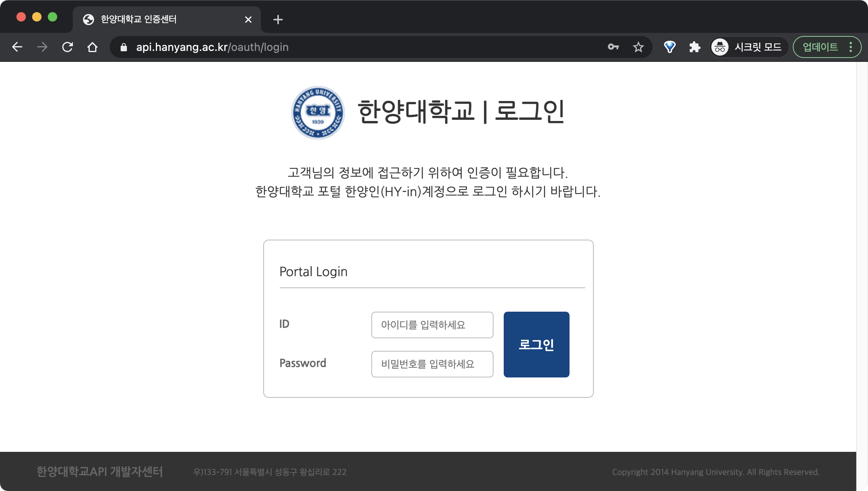Click the 한양인(HY-in)계정으로 로그인 instruction line
The width and height of the screenshot is (868, 491).
(x=428, y=192)
